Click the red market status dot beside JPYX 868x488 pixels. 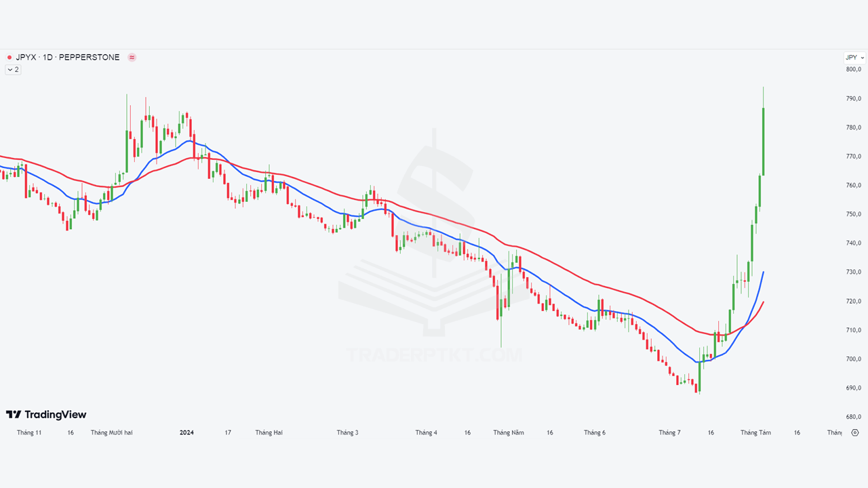[9, 58]
